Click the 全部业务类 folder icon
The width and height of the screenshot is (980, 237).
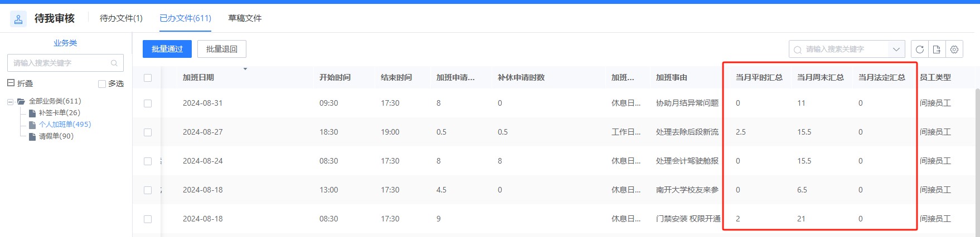point(21,101)
